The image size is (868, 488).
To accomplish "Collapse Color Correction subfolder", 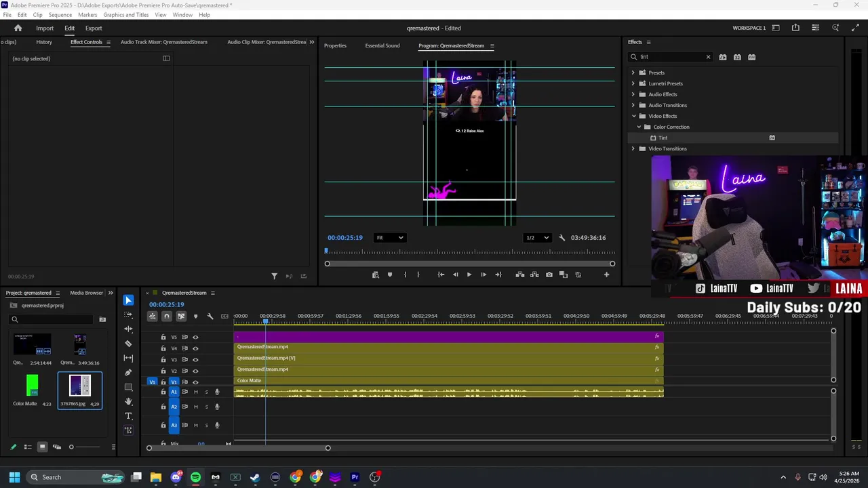I will 639,127.
